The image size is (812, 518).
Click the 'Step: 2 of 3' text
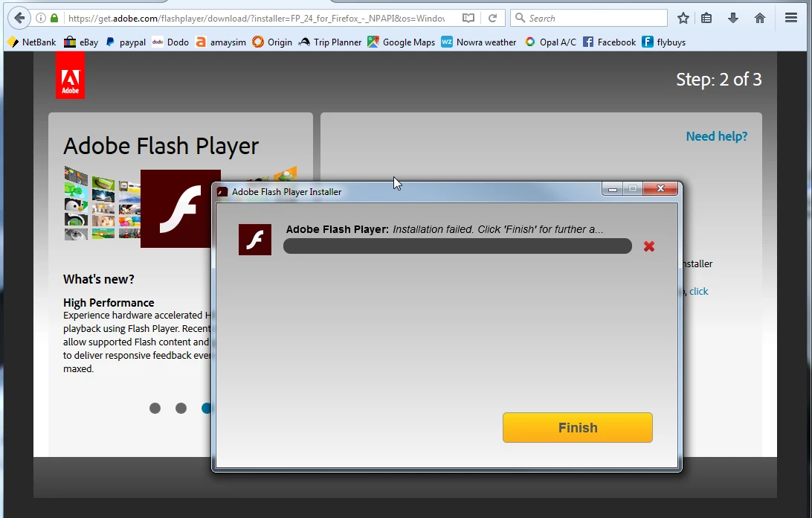(719, 80)
